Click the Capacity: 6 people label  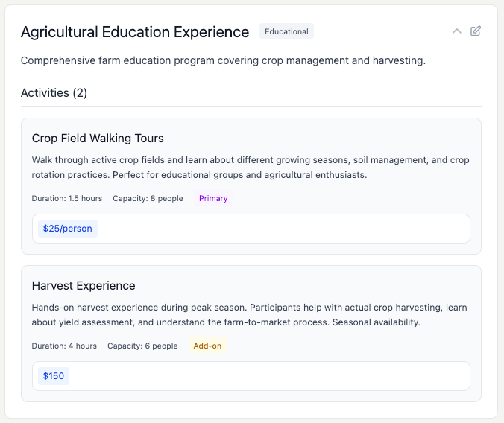[142, 346]
